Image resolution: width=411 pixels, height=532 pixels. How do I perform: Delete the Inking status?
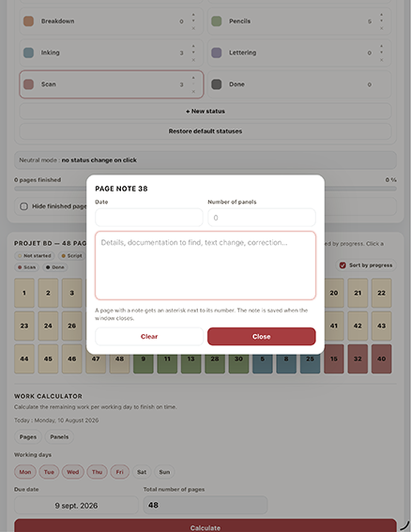(x=193, y=60)
